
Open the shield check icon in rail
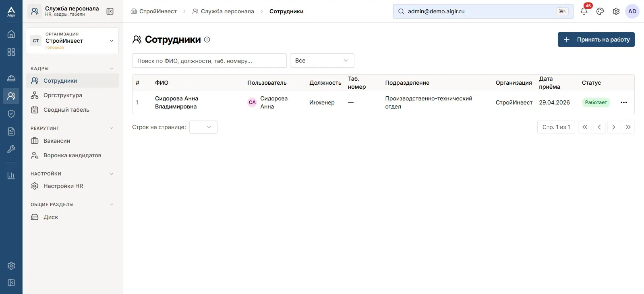[x=11, y=114]
